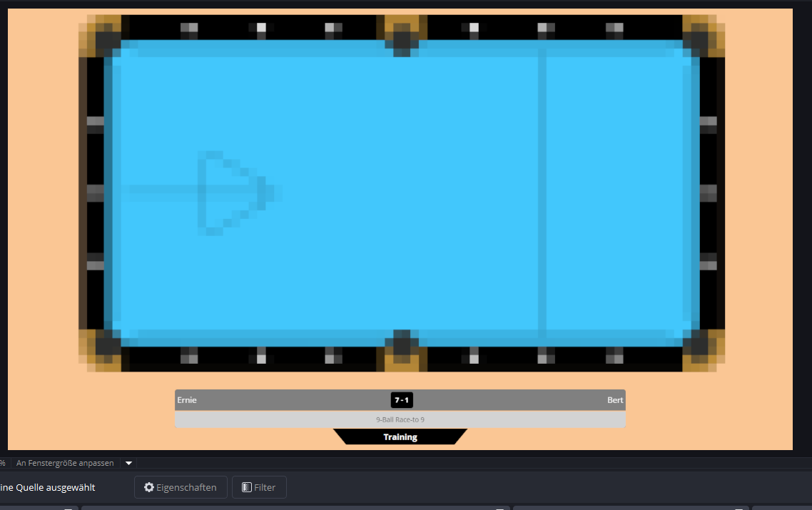Image resolution: width=812 pixels, height=510 pixels.
Task: Click the middle diamond on right rail
Action: (x=708, y=193)
